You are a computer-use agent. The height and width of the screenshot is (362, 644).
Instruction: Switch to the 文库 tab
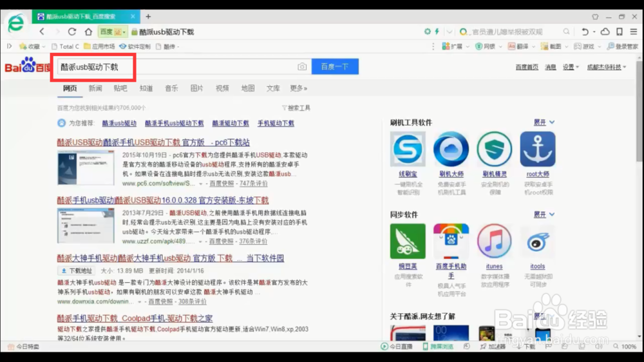(x=273, y=88)
